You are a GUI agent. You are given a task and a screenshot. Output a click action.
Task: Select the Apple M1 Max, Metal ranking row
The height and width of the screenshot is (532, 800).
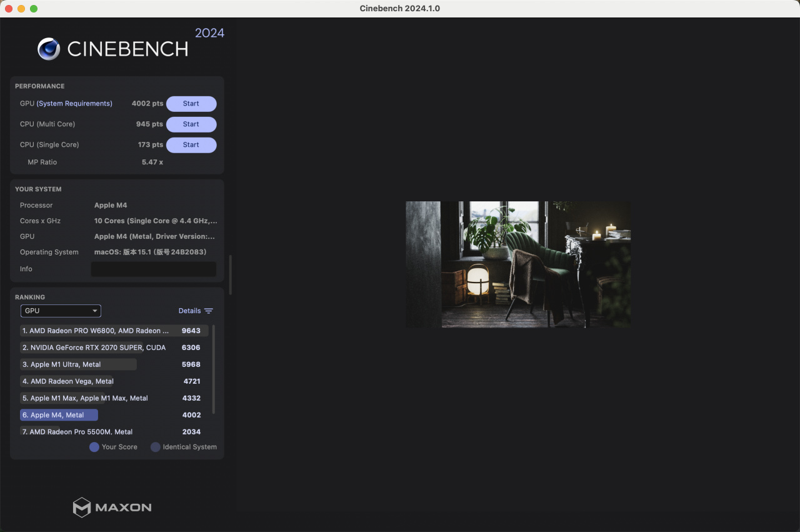tap(114, 398)
